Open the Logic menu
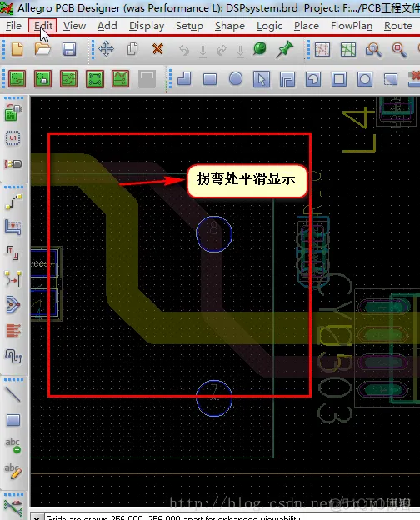This screenshot has height=520, width=420. click(269, 26)
